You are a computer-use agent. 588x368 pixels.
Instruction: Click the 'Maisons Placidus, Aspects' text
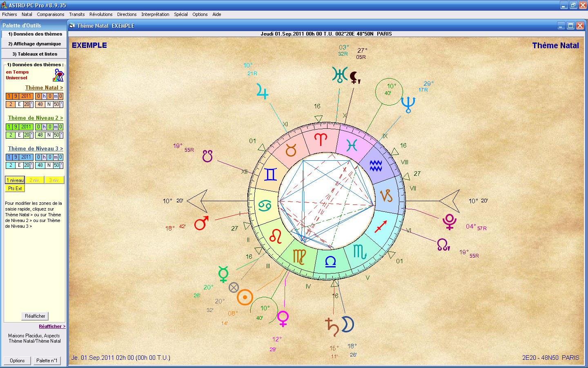tap(34, 336)
